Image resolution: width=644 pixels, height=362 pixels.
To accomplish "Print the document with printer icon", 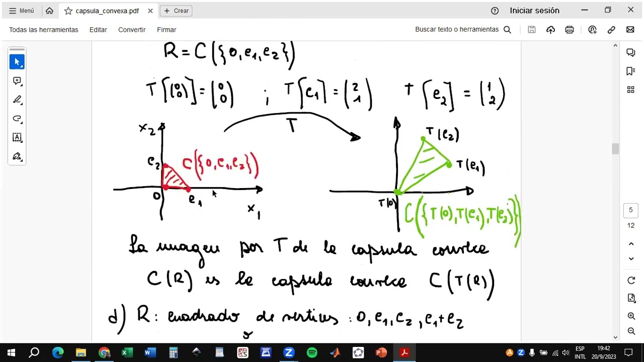I will point(570,30).
